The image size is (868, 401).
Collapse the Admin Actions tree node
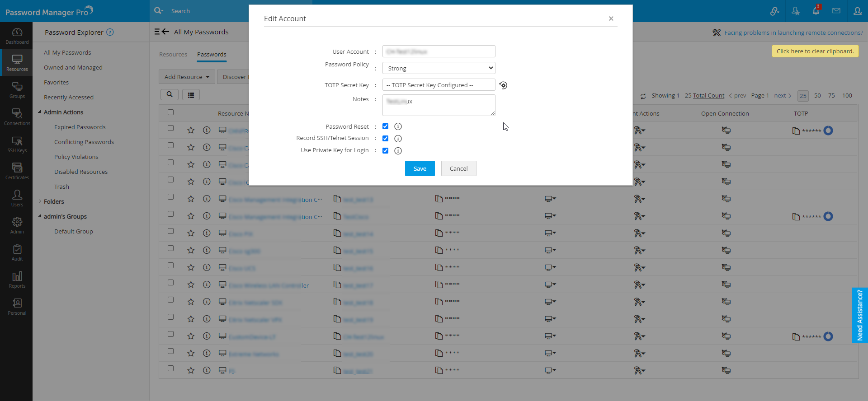coord(40,112)
